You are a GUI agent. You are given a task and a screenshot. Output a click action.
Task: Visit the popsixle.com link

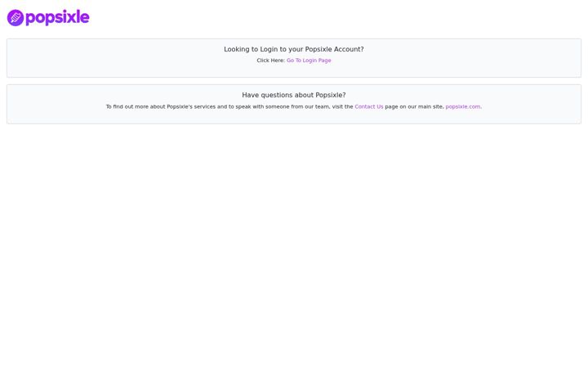(463, 106)
